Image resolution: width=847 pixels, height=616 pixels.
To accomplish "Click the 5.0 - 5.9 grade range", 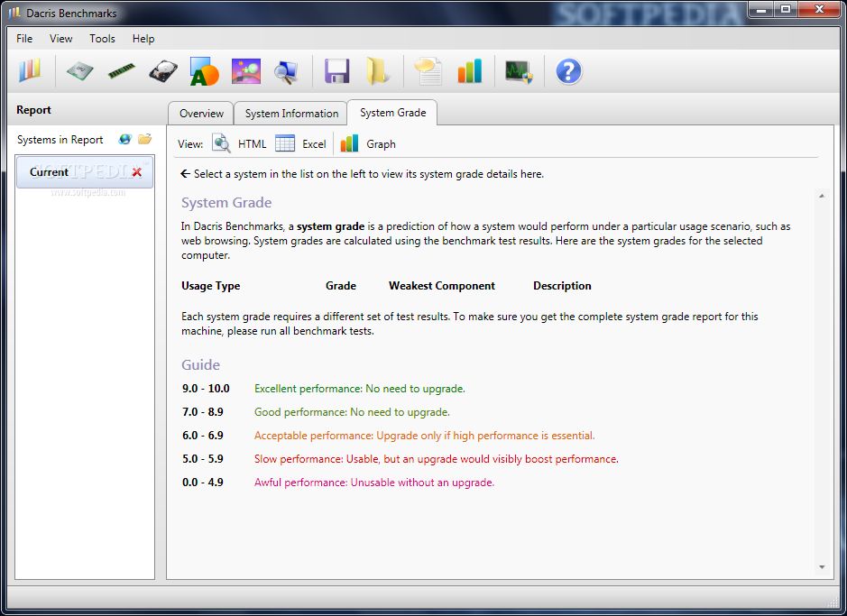I will point(203,459).
